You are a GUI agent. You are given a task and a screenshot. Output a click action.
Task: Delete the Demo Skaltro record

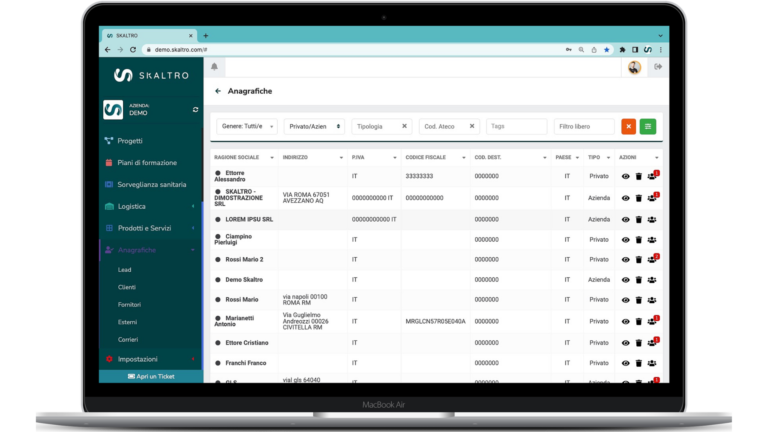pyautogui.click(x=639, y=280)
